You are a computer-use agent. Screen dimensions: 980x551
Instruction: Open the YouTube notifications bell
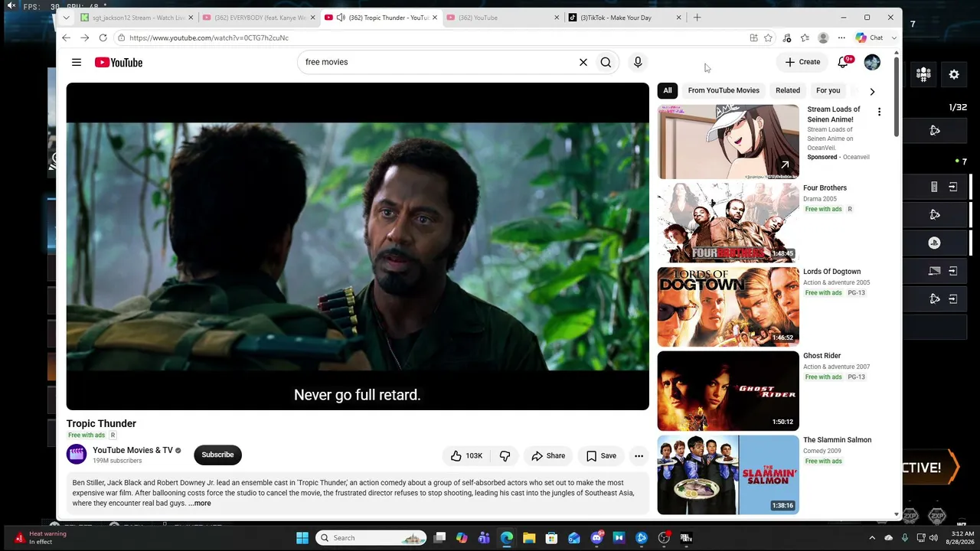click(844, 62)
